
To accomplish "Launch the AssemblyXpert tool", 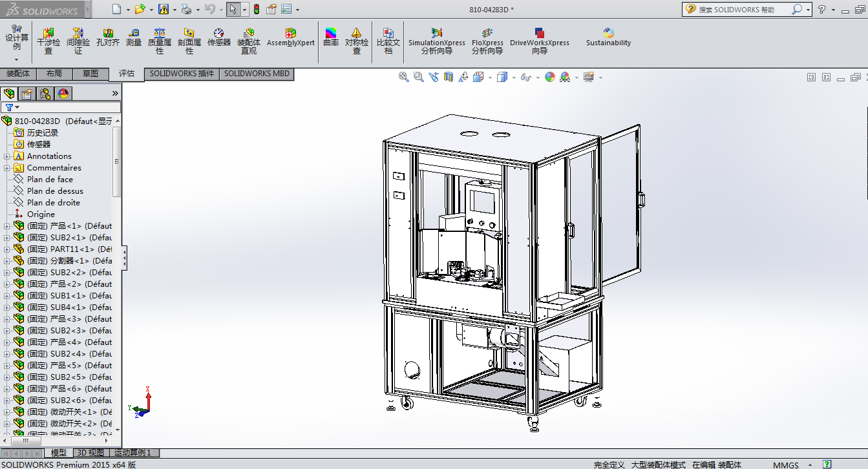I will click(290, 37).
